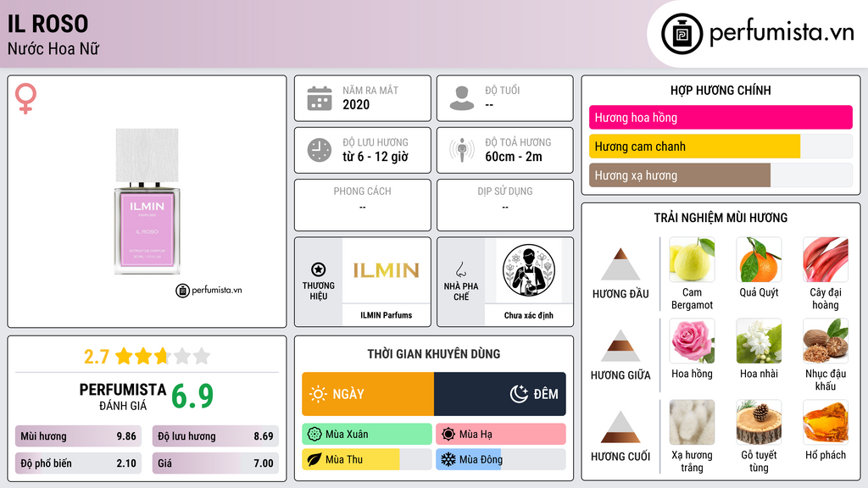Click the Thời gian khuyên dùng heading
This screenshot has width=868, height=488.
434,354
